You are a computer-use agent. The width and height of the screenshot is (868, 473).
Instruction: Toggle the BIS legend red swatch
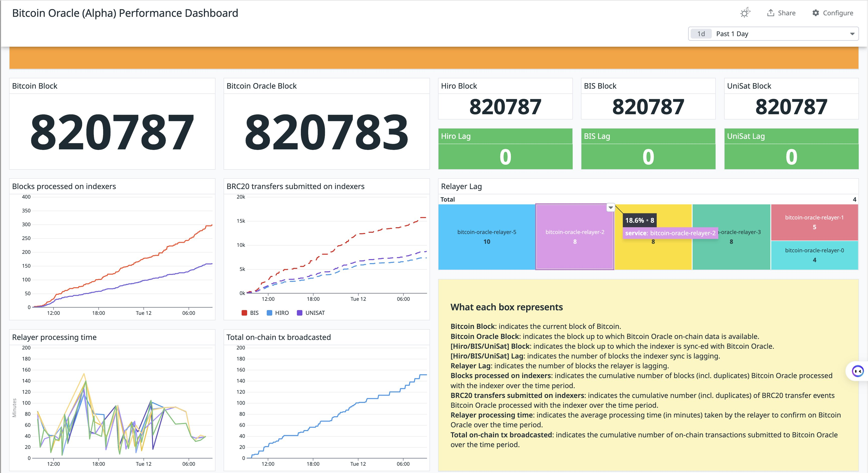(244, 313)
